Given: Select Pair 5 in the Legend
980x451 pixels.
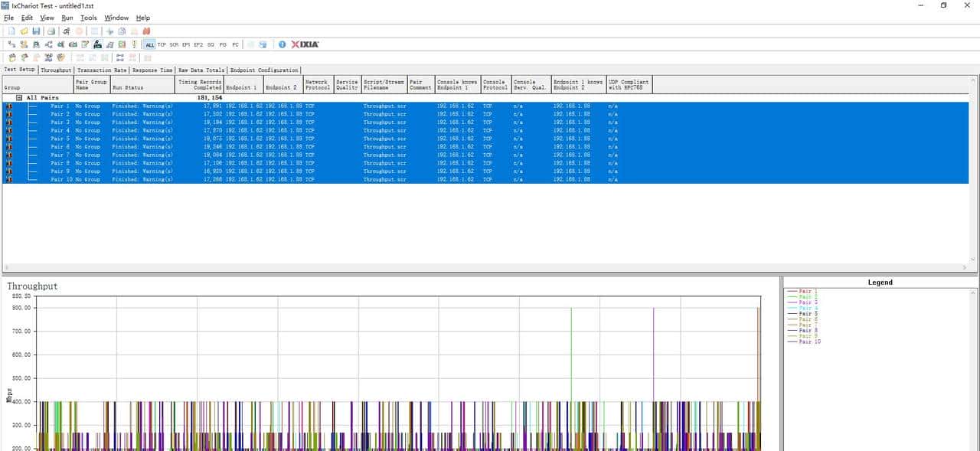Looking at the screenshot, I should point(808,314).
